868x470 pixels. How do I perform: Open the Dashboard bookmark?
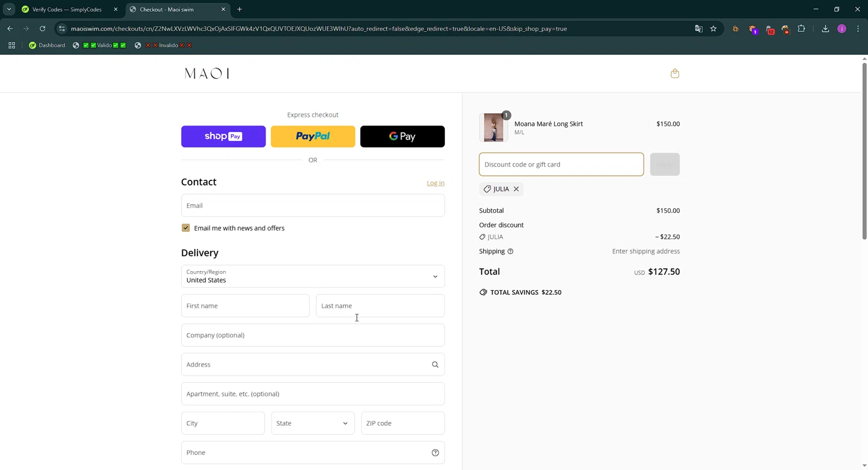(x=47, y=45)
